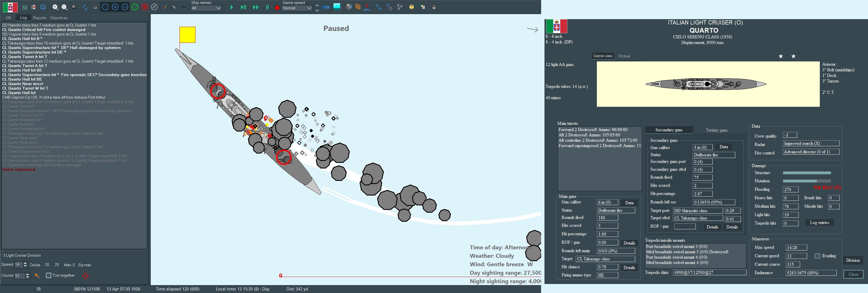868x293 pixels.
Task: Open the Game speed dropdown
Action: (297, 8)
